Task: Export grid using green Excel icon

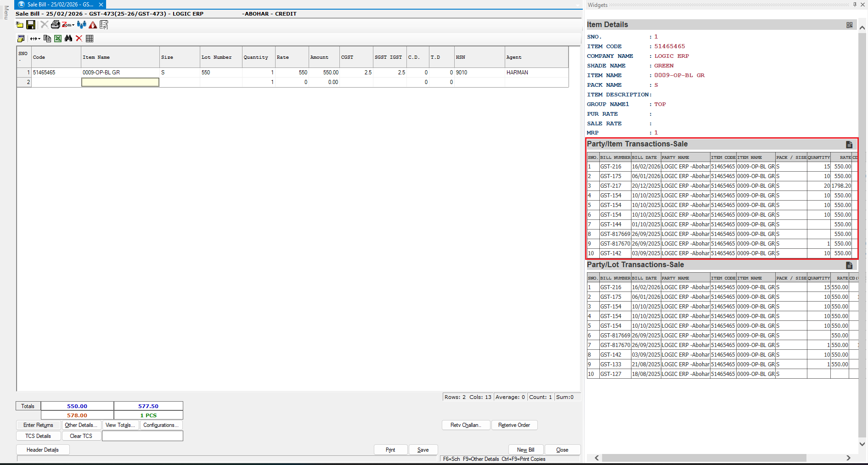Action: (58, 39)
